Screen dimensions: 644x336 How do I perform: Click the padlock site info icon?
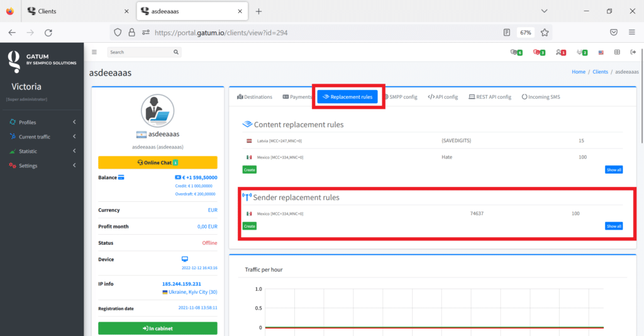pos(131,33)
